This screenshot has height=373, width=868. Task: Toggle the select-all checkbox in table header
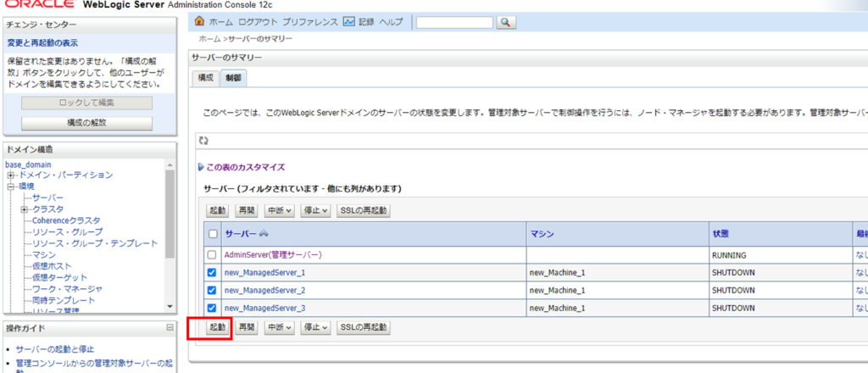[212, 234]
